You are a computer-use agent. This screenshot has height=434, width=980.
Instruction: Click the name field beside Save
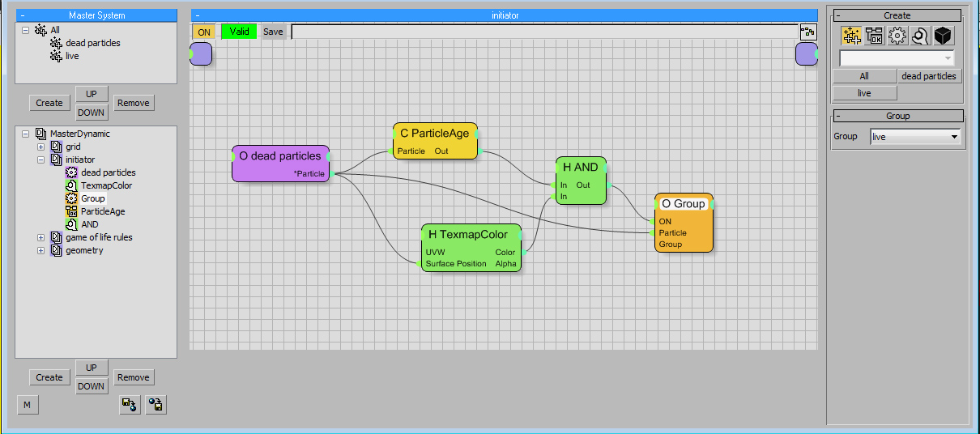pyautogui.click(x=544, y=32)
